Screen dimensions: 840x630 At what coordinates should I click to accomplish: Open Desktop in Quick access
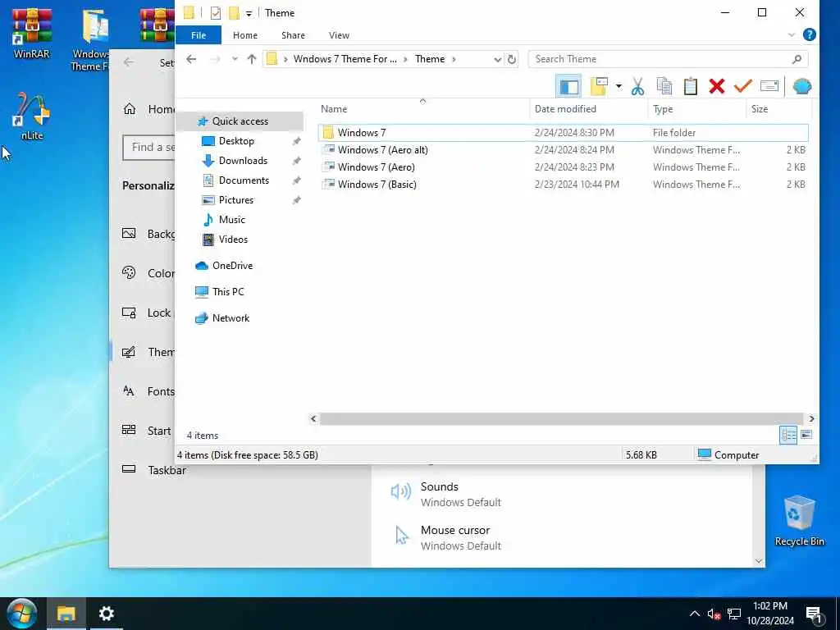point(236,141)
